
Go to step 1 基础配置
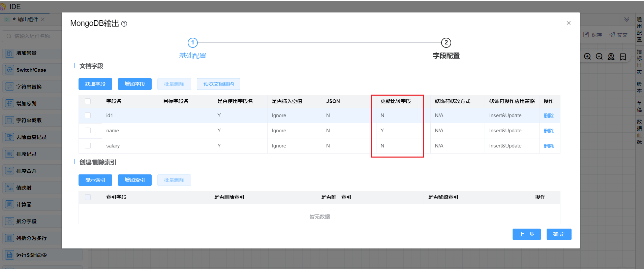point(193,43)
